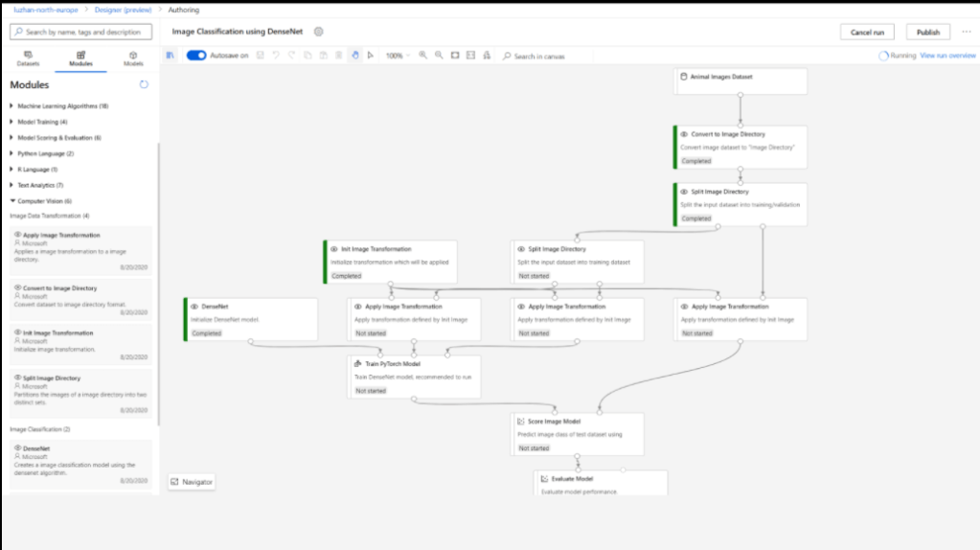Click the zoom in magnifier icon

coord(423,56)
